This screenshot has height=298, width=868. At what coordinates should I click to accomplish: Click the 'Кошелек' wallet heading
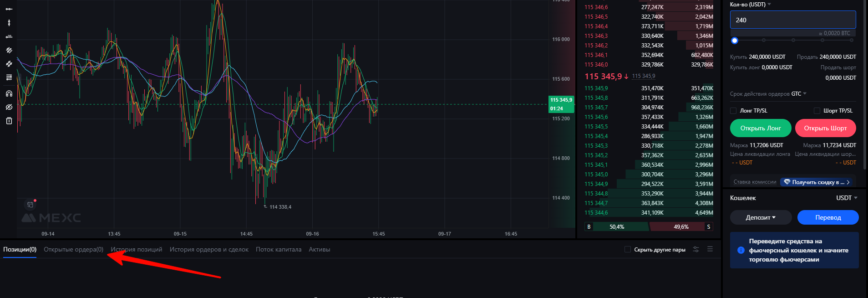pos(743,198)
